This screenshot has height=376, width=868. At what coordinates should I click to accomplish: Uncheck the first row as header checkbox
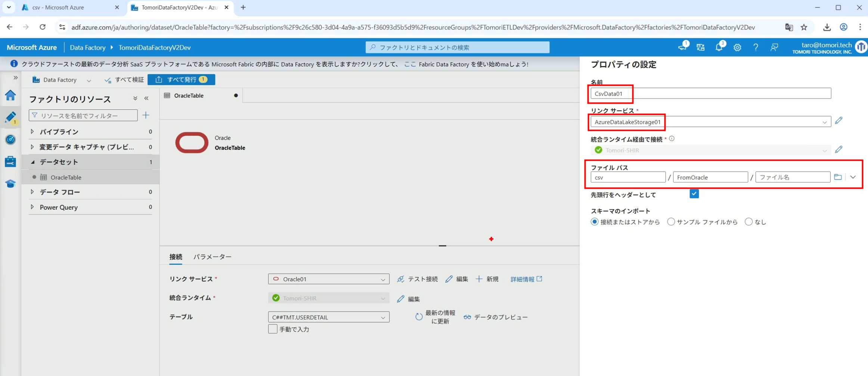coord(694,194)
